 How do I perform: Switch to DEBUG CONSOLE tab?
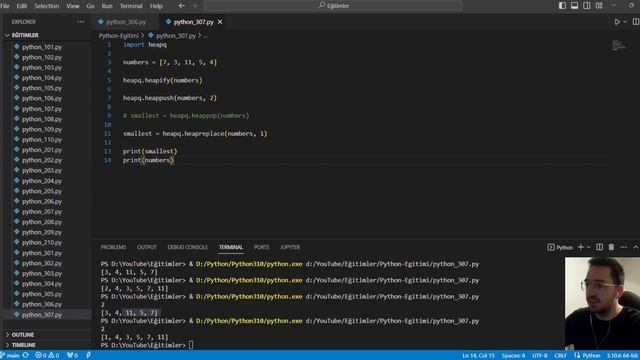click(x=187, y=247)
